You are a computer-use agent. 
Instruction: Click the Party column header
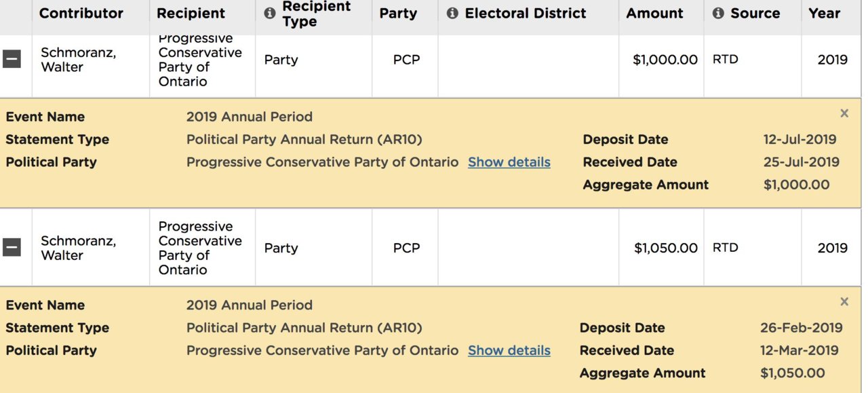398,14
